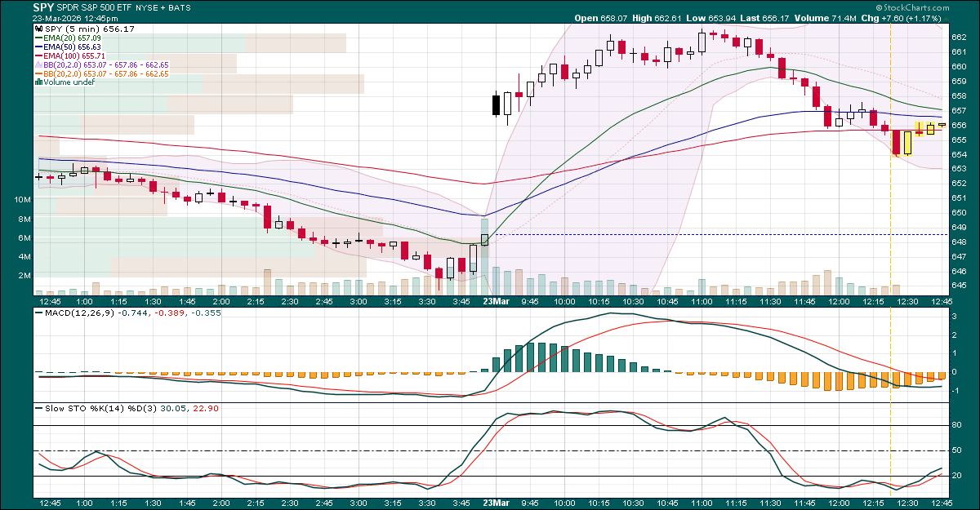Click the candlestick icon beside SPY (5 min)
This screenshot has height=510, width=980.
[x=38, y=29]
